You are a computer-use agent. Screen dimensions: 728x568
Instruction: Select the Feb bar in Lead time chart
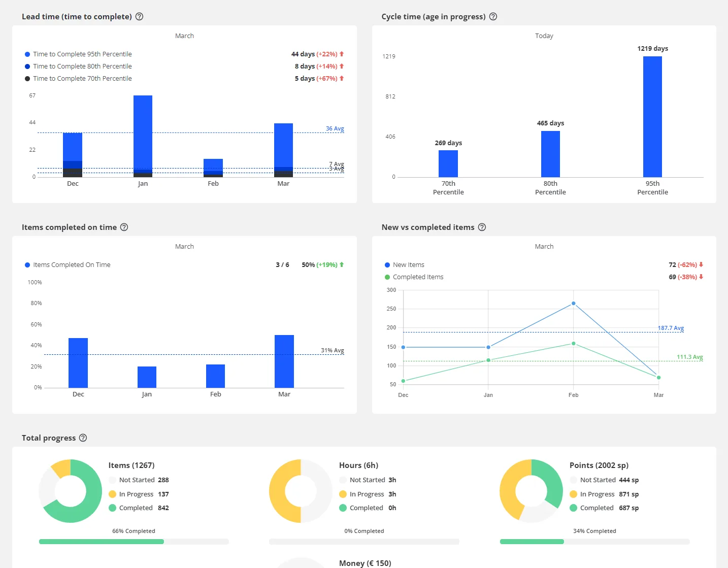coord(213,168)
